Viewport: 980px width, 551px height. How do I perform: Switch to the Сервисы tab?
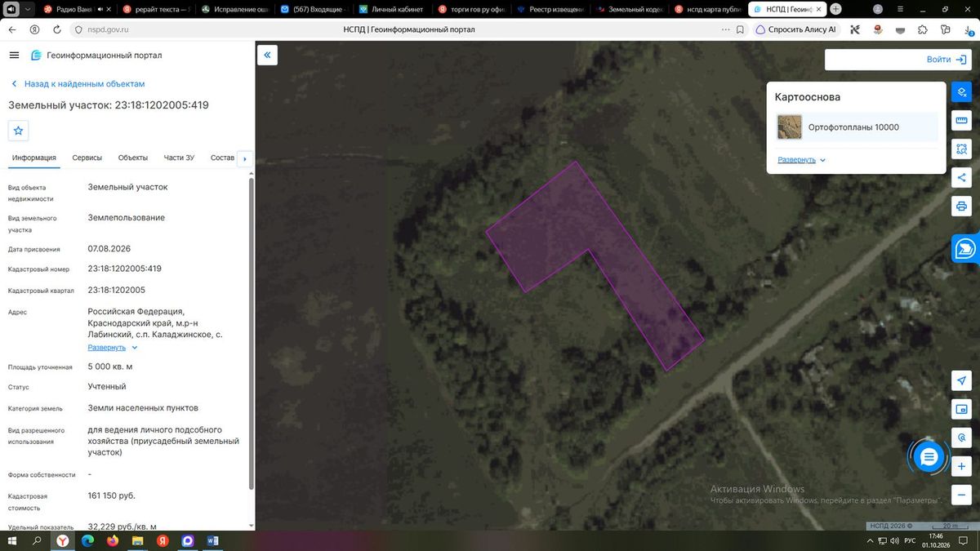point(87,158)
